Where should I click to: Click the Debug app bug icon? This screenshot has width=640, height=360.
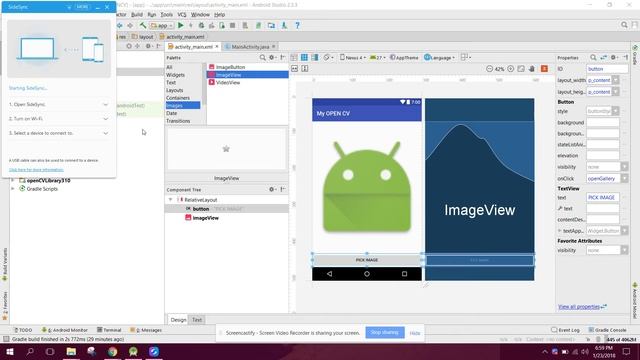(x=201, y=25)
